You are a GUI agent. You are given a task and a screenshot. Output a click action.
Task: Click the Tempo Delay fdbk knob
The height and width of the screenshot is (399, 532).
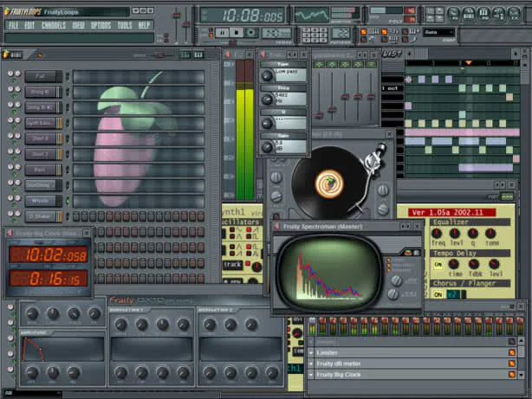click(x=474, y=264)
